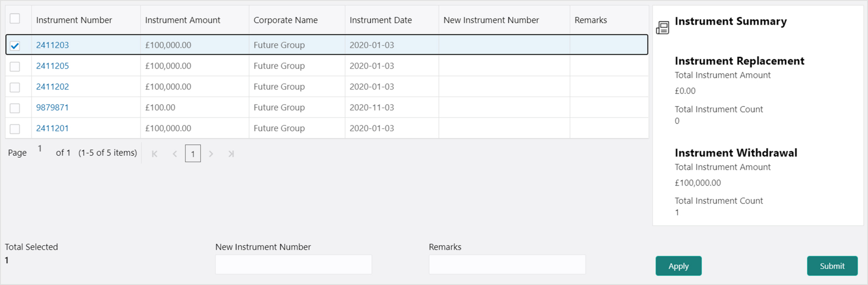Click Future Group in row 9879871
Screen dimensions: 868x285
pyautogui.click(x=279, y=107)
